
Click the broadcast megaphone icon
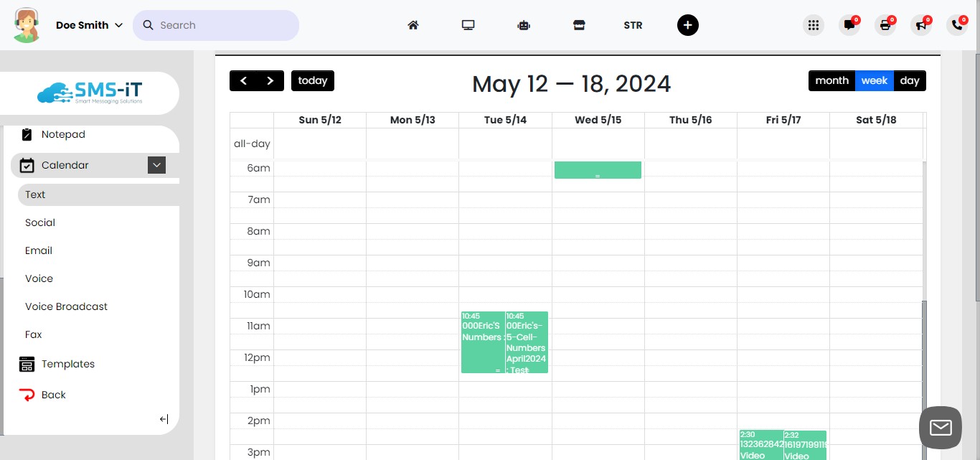920,25
